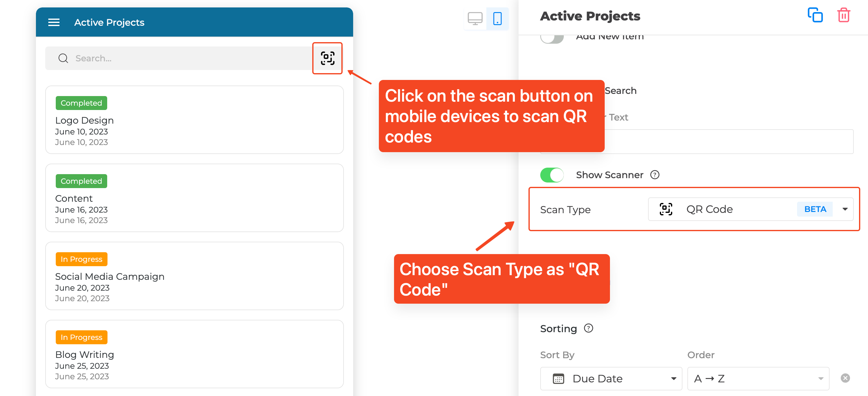Click the Active Projects settings panel heading
Image resolution: width=868 pixels, height=396 pixels.
(590, 16)
